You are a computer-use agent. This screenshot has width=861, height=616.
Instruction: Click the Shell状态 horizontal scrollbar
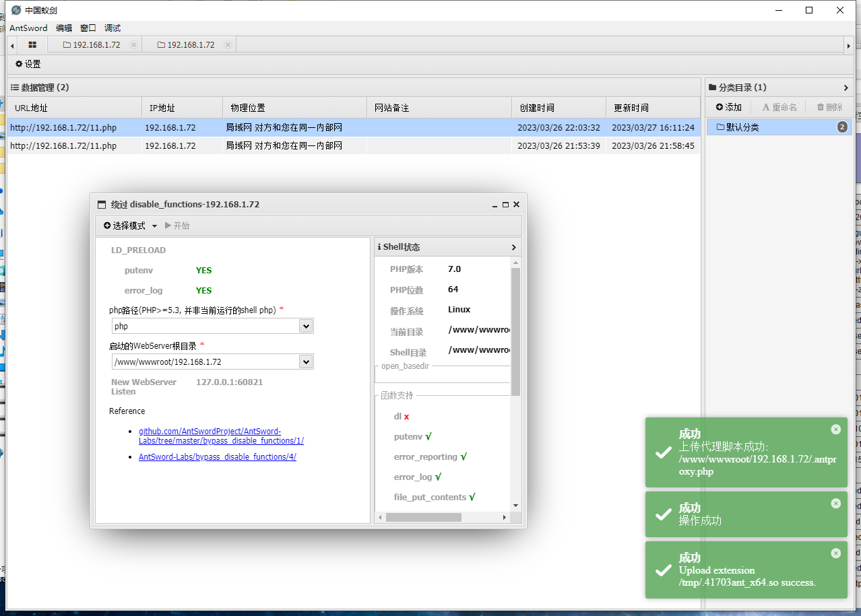click(x=424, y=517)
